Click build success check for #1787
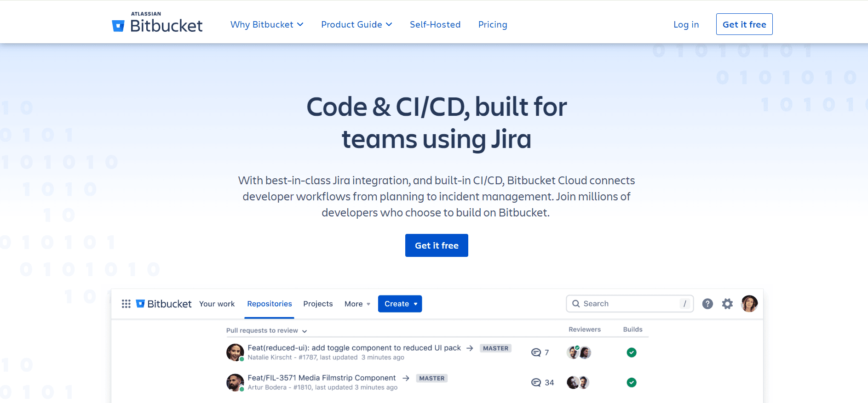This screenshot has width=868, height=403. coord(632,352)
